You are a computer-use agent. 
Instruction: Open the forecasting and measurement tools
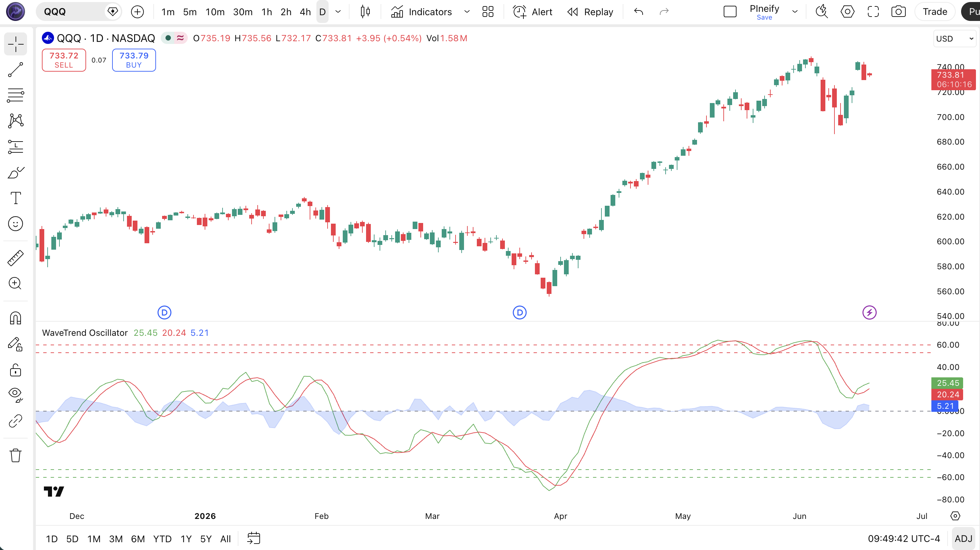pyautogui.click(x=16, y=147)
